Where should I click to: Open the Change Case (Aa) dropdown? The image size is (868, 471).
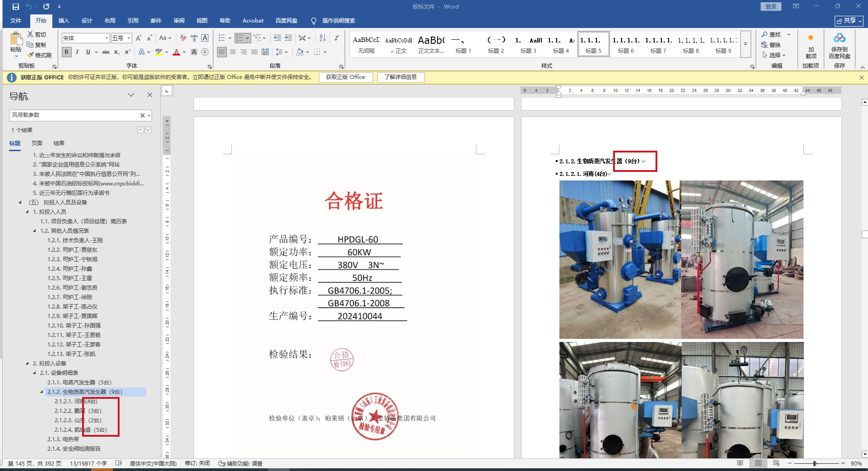[x=165, y=38]
